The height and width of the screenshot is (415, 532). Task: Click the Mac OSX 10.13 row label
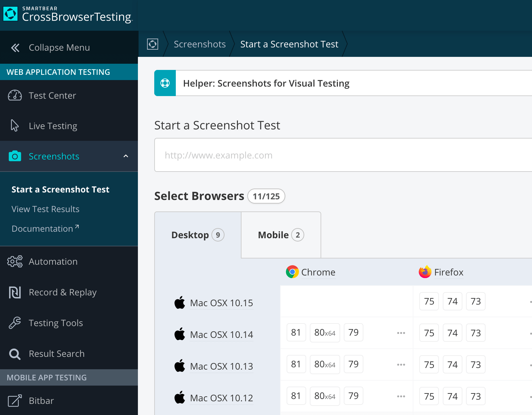point(222,366)
